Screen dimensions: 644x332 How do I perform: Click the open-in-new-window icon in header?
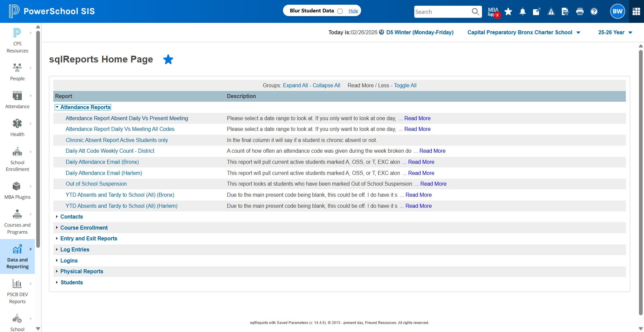coord(537,12)
